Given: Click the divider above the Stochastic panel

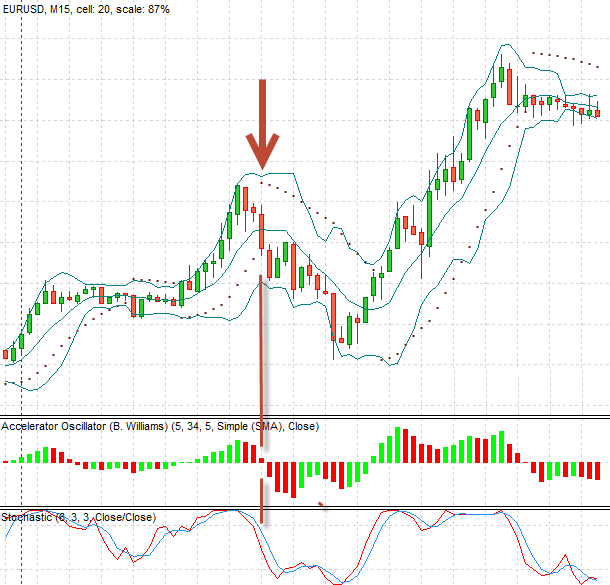Looking at the screenshot, I should click(305, 508).
